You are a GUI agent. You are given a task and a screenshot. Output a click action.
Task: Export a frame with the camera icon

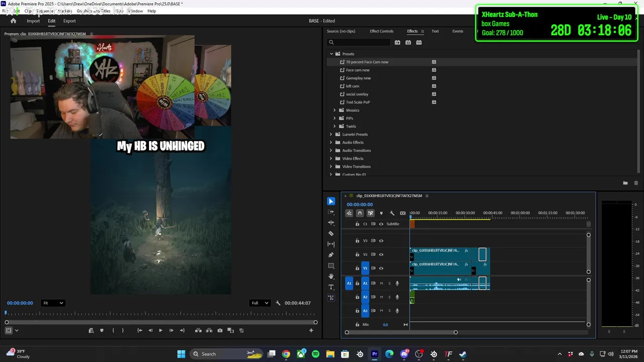(220, 330)
